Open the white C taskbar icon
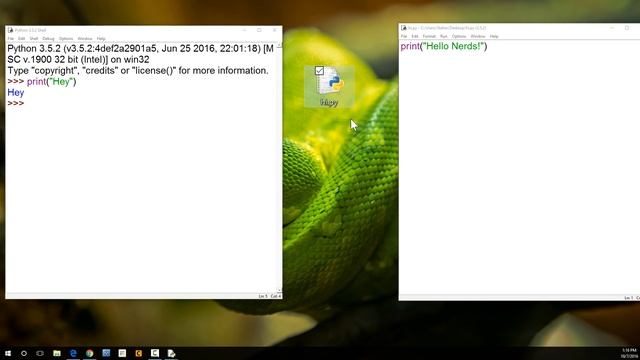This screenshot has width=640, height=360. click(155, 353)
